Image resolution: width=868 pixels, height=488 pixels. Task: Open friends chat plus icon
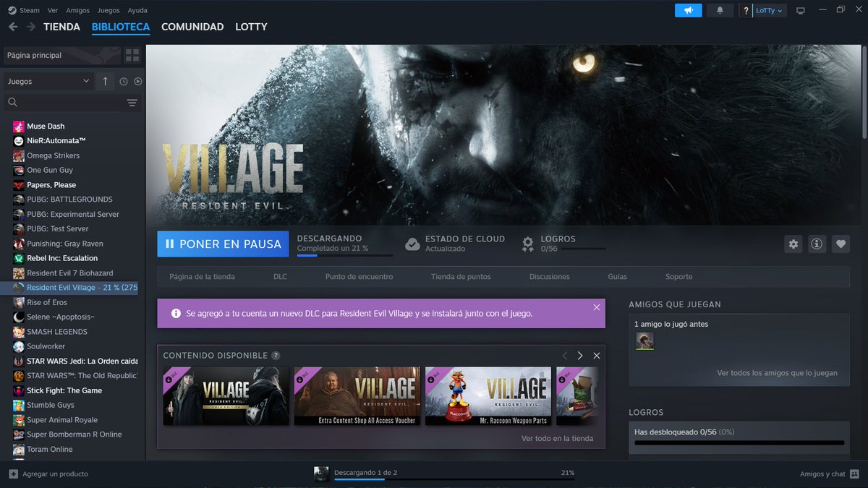click(855, 474)
